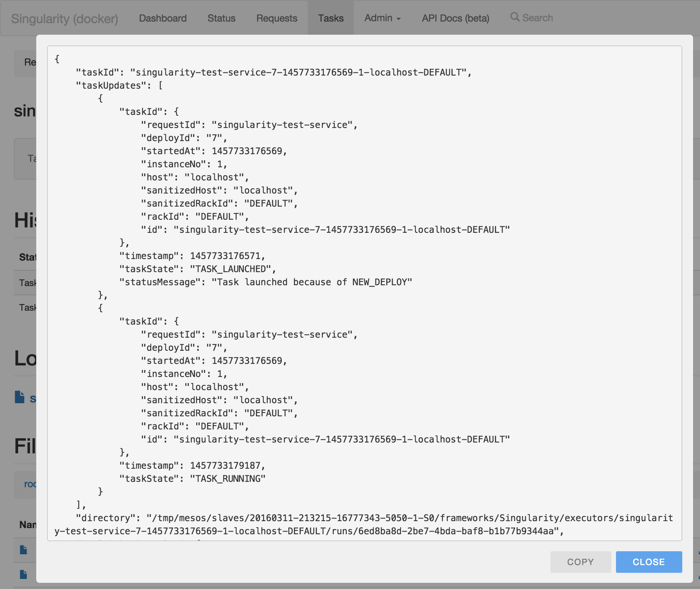This screenshot has width=700, height=589.
Task: Click the COPY button in the JSON modal
Action: [x=581, y=562]
